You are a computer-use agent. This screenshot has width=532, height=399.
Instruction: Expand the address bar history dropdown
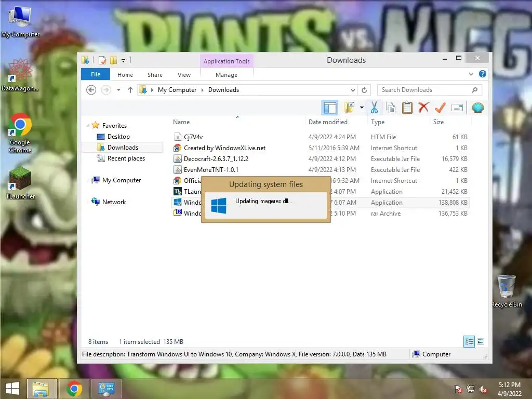[353, 90]
